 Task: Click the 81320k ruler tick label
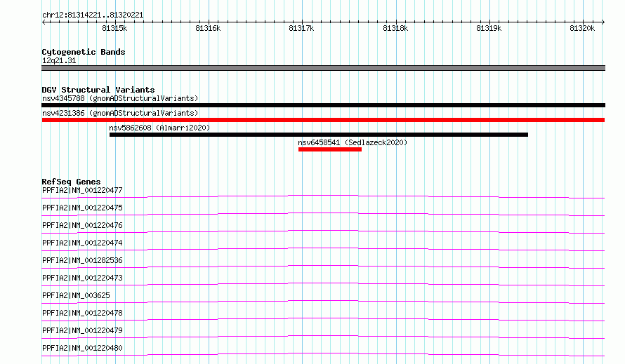tap(582, 28)
